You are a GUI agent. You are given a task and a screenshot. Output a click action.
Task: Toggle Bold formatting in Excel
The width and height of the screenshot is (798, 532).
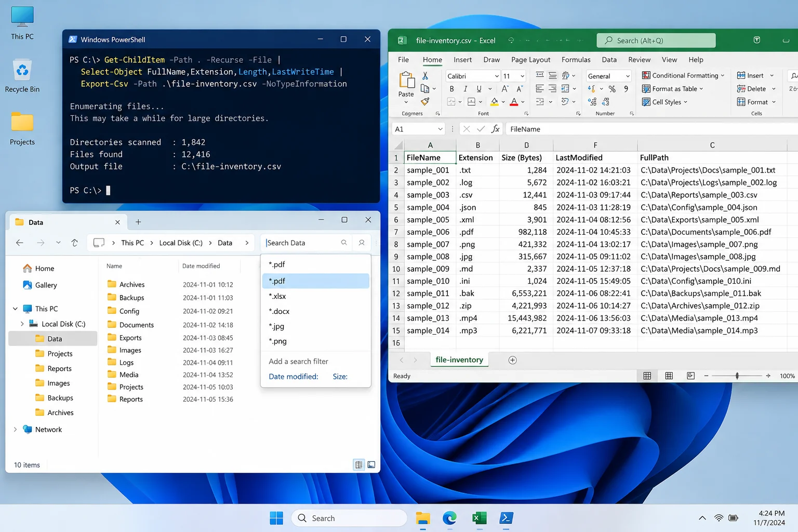point(451,89)
